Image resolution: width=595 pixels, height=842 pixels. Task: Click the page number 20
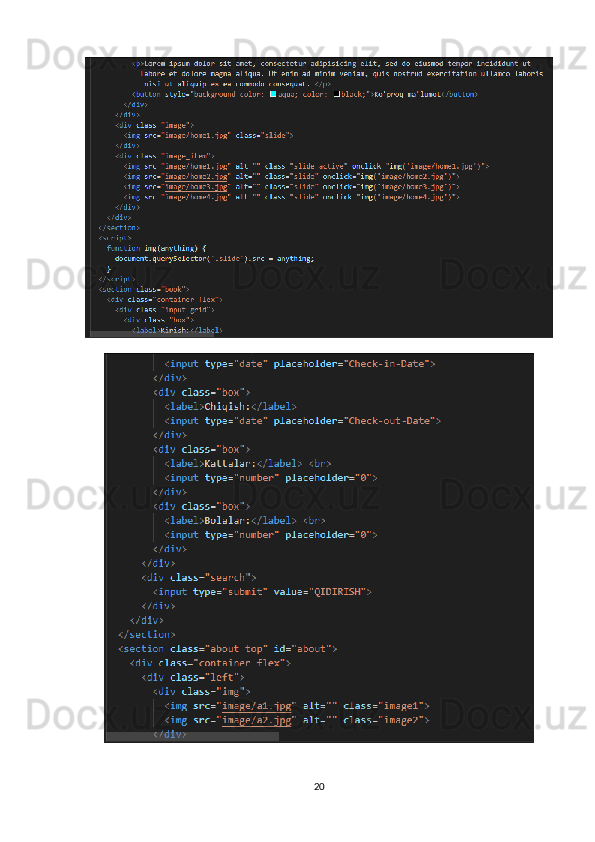[x=319, y=787]
